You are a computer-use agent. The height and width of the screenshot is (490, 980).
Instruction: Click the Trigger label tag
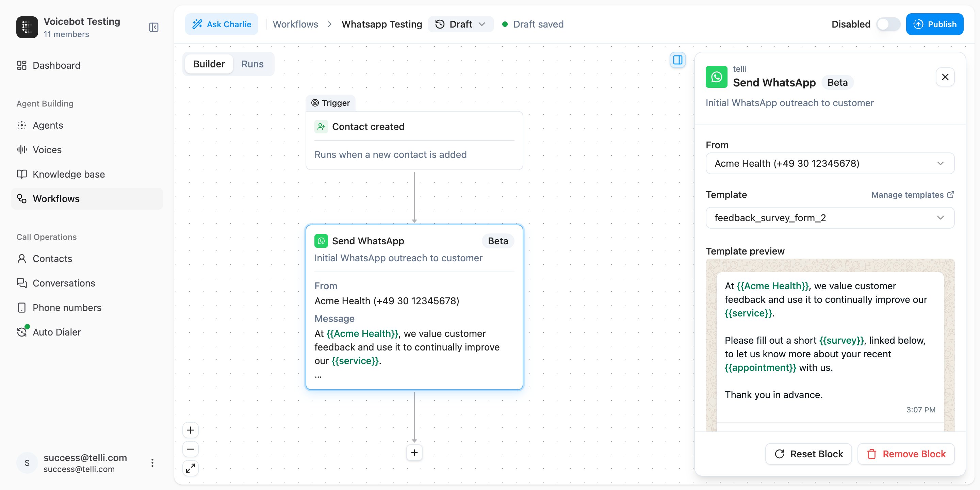330,103
